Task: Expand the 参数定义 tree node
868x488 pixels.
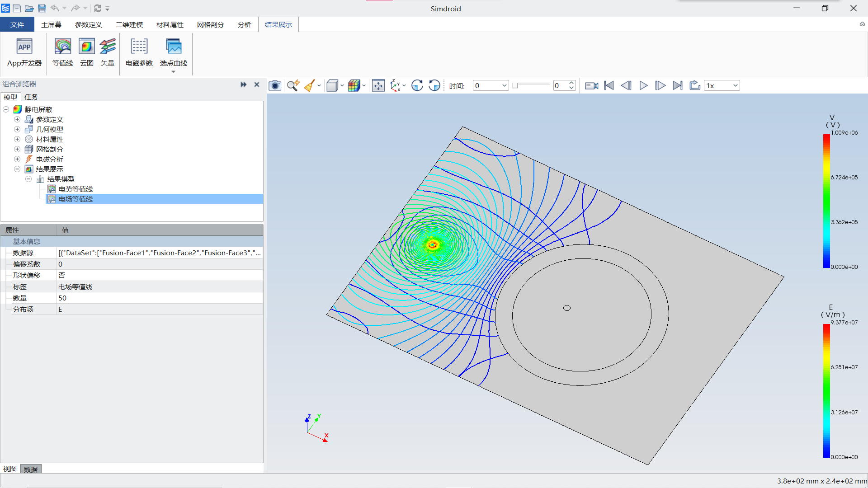Action: (17, 119)
